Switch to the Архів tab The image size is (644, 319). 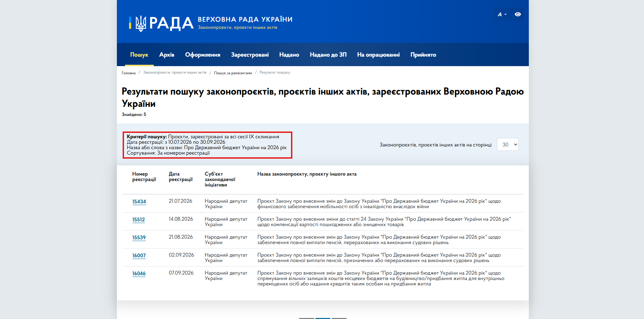click(167, 55)
